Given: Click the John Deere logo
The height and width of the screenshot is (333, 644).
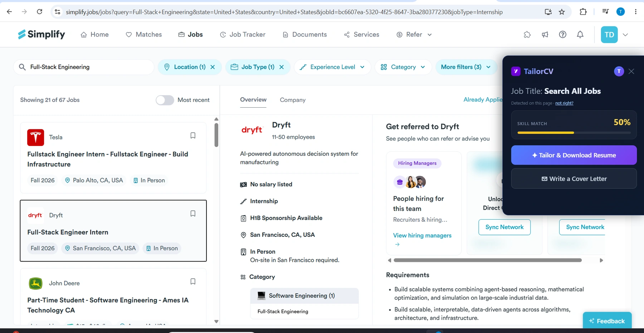Looking at the screenshot, I should (x=36, y=283).
